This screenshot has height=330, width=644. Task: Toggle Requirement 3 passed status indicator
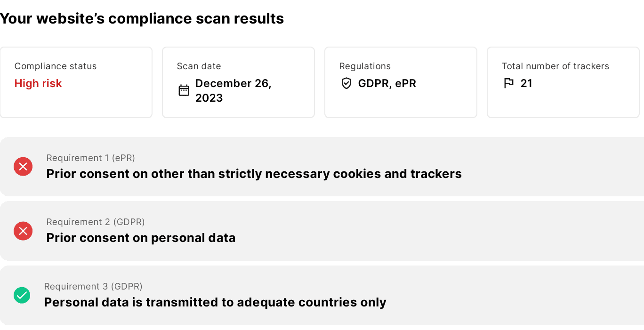pyautogui.click(x=22, y=295)
